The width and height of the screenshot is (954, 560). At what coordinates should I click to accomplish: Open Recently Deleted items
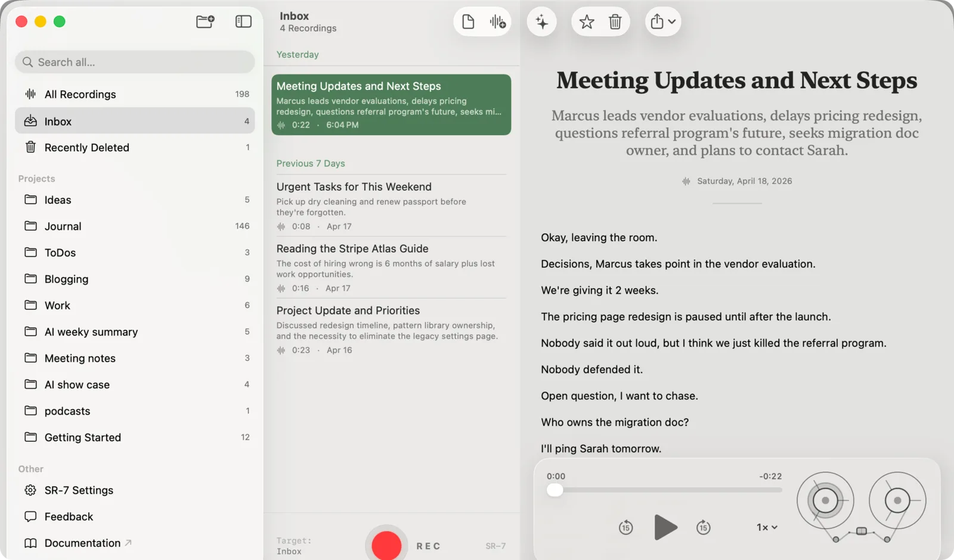pyautogui.click(x=135, y=147)
